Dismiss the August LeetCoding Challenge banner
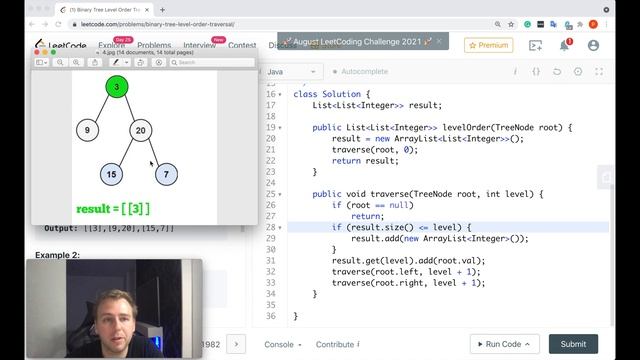This screenshot has width=640, height=360. (439, 41)
